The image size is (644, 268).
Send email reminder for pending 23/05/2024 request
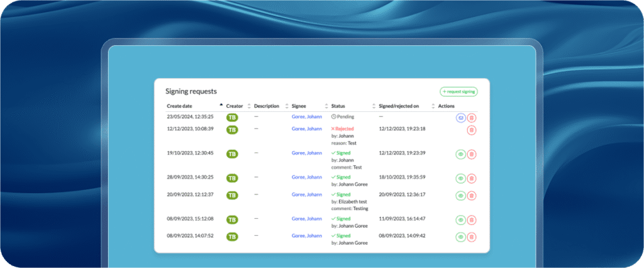pyautogui.click(x=461, y=118)
